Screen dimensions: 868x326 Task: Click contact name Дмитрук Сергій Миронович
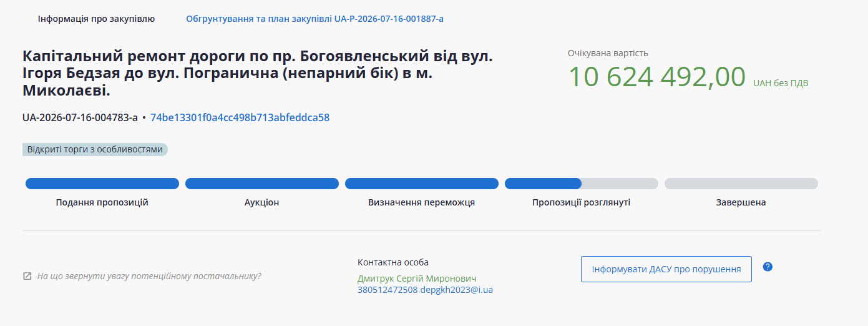pos(417,279)
